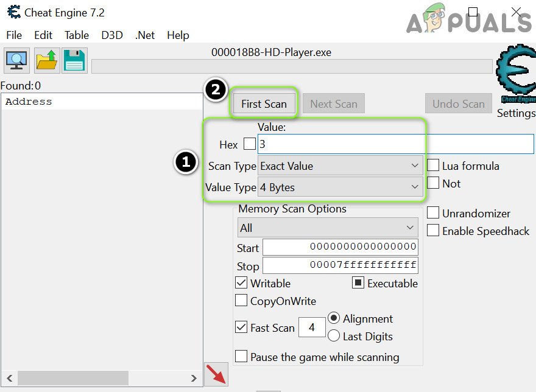The height and width of the screenshot is (392, 536).
Task: Click the horizontal scrollbar thumb in address list
Action: (73, 378)
